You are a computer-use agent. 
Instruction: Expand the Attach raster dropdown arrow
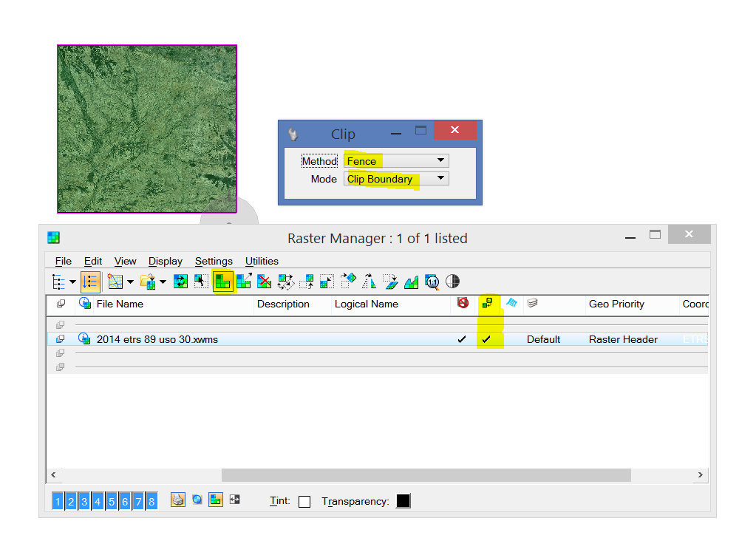coord(163,282)
